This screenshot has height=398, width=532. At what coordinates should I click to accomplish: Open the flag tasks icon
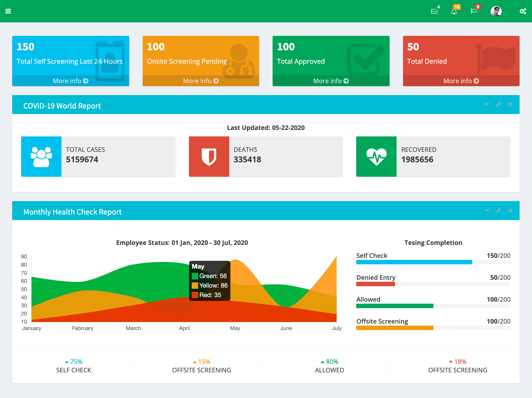pos(474,11)
